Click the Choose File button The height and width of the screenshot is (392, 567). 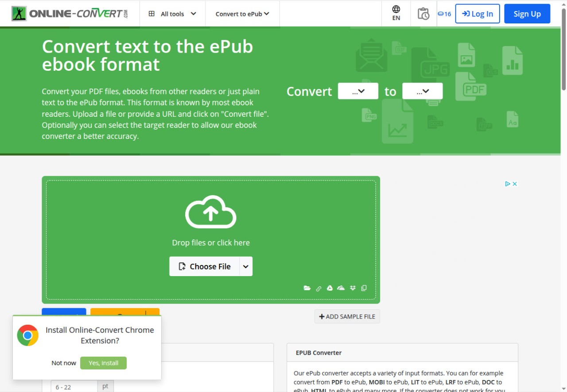(205, 266)
